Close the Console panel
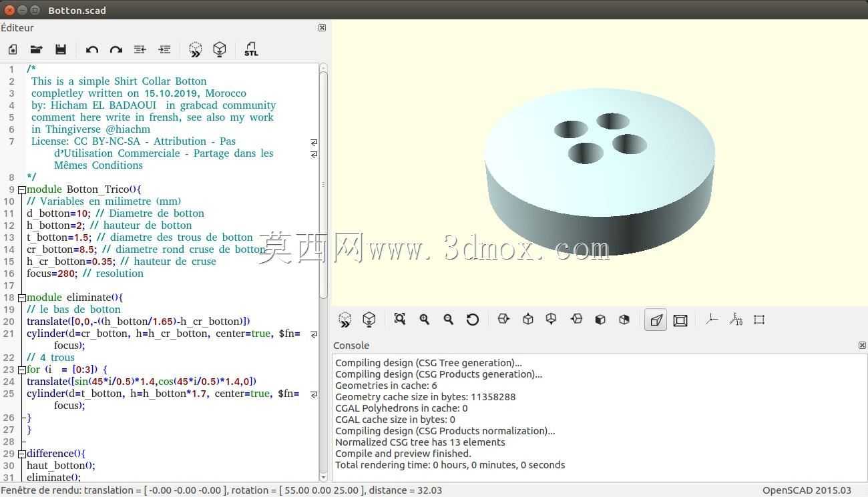 point(862,345)
